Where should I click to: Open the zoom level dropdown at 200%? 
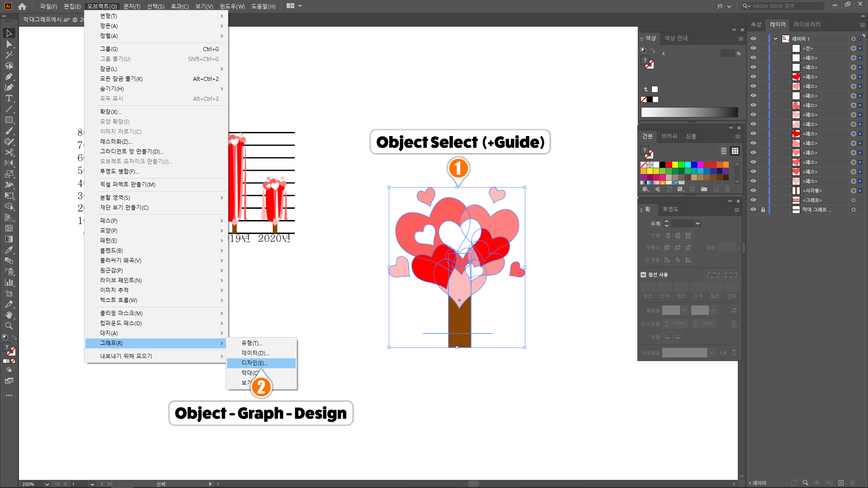pos(47,484)
